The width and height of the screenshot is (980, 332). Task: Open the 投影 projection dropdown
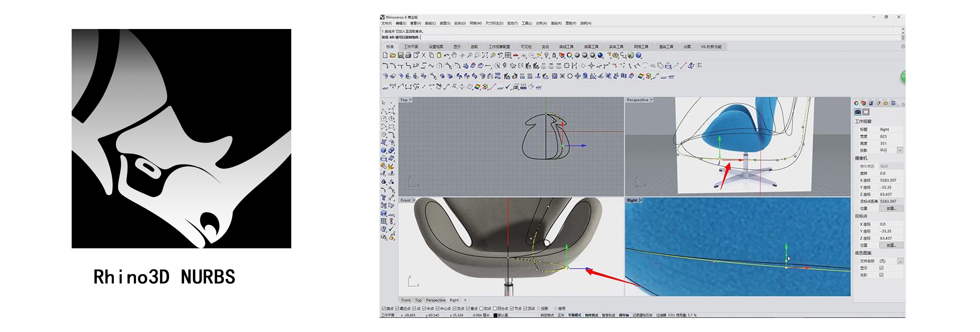[x=900, y=151]
